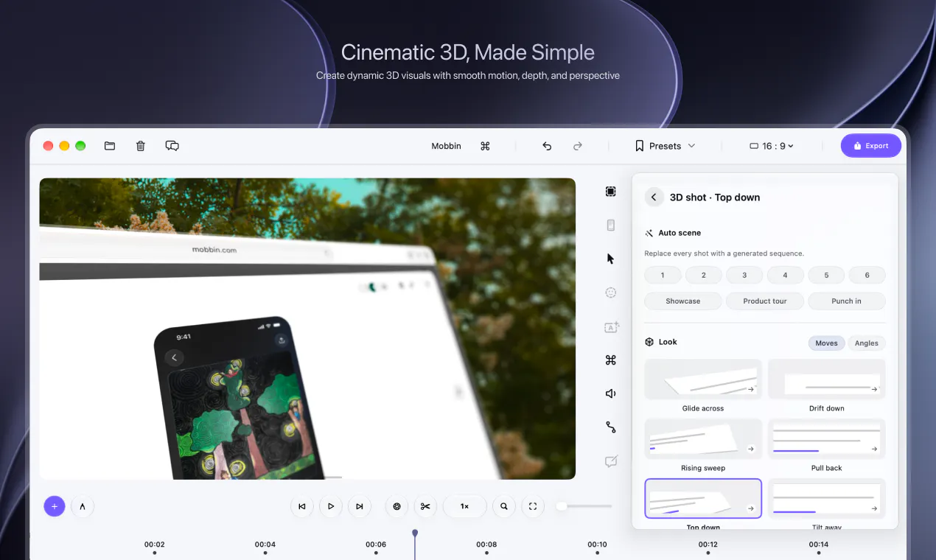Choose auto scene option 3

(744, 275)
